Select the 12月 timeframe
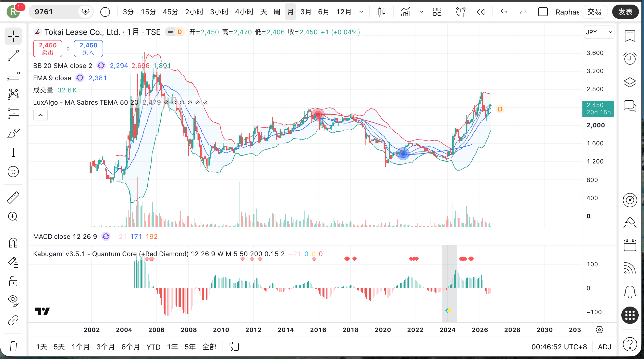The width and height of the screenshot is (644, 359). pos(344,12)
